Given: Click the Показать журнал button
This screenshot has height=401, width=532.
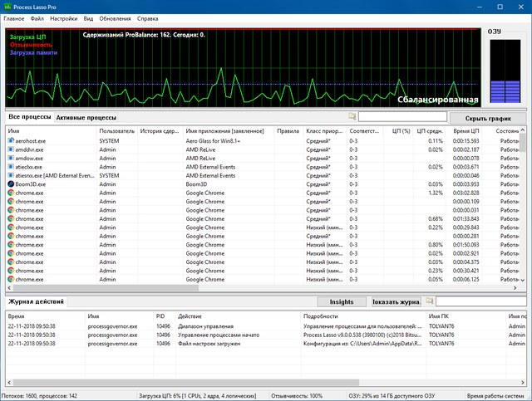Looking at the screenshot, I should [x=396, y=302].
